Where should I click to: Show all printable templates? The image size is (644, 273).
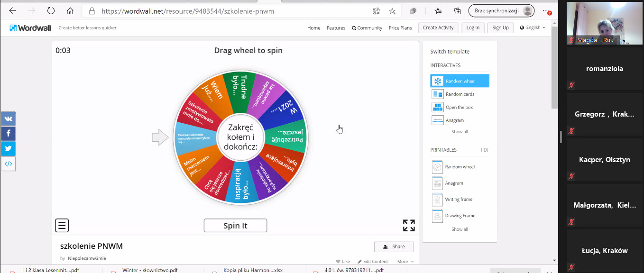[460, 229]
